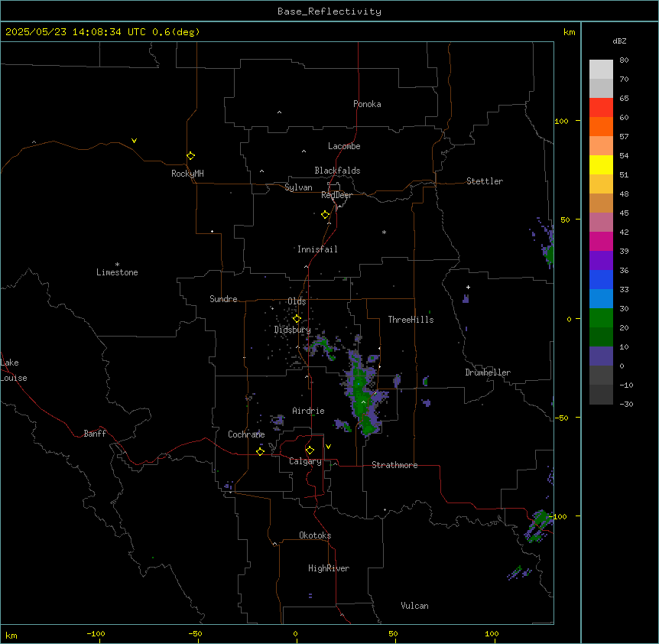This screenshot has width=659, height=644.
Task: Select the Airdrie label
Action: point(308,411)
